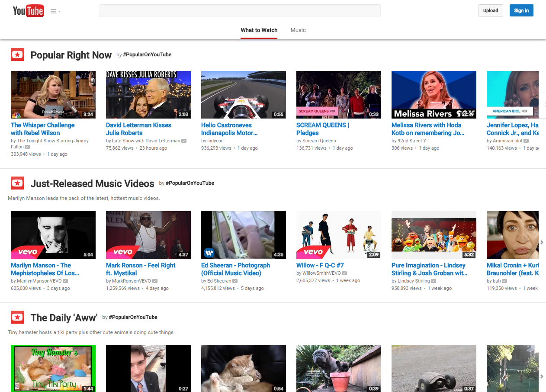Switch to the Music tab

coord(298,30)
